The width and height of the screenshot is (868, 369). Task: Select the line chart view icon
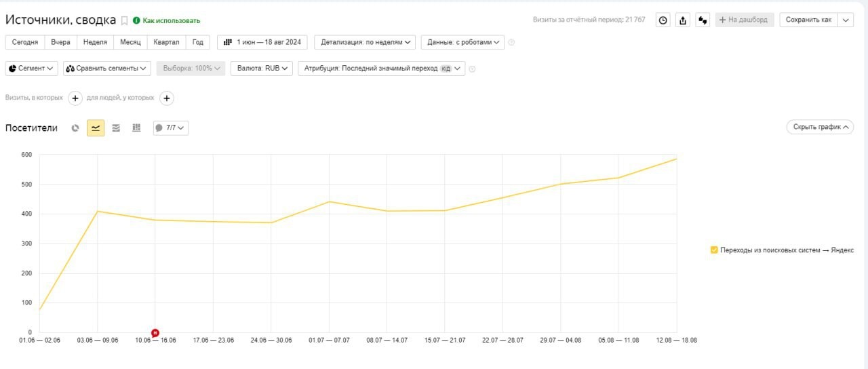96,128
